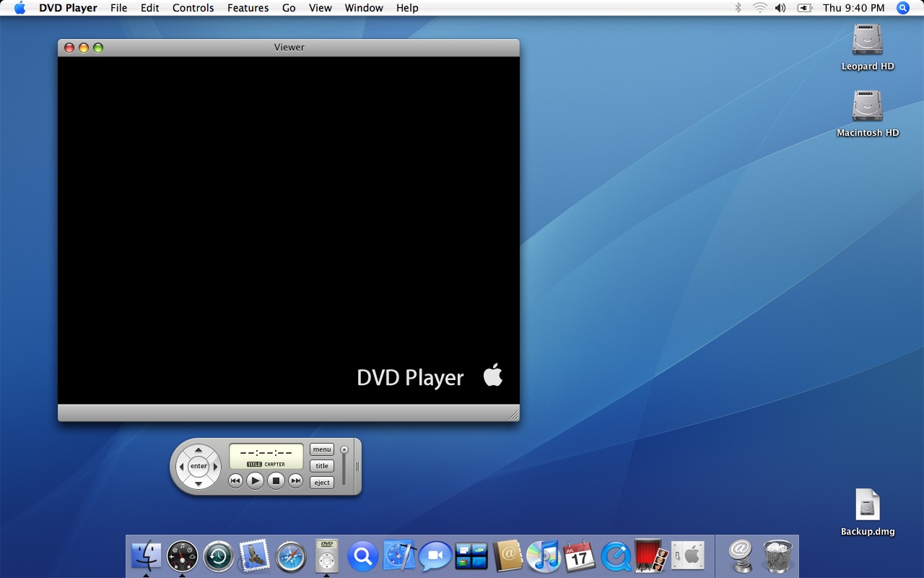
Task: Open the Help menu
Action: pos(407,8)
